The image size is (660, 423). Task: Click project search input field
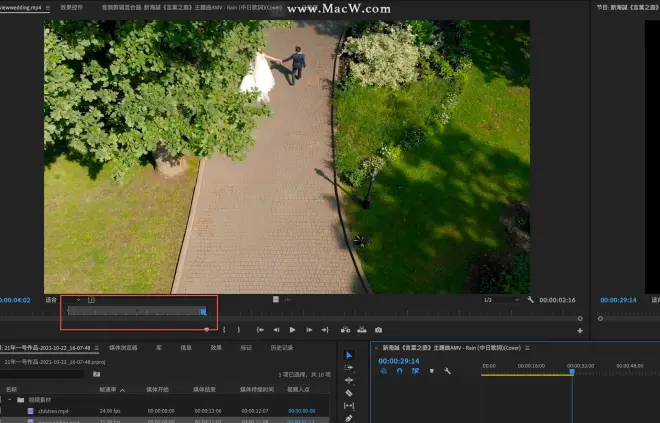(42, 374)
